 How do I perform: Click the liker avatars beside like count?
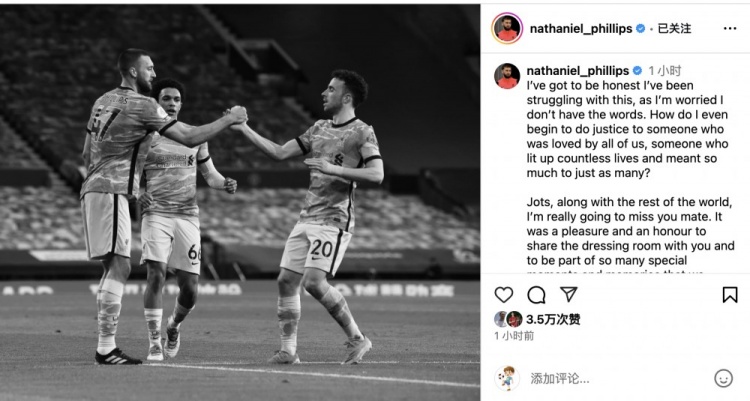pyautogui.click(x=508, y=319)
